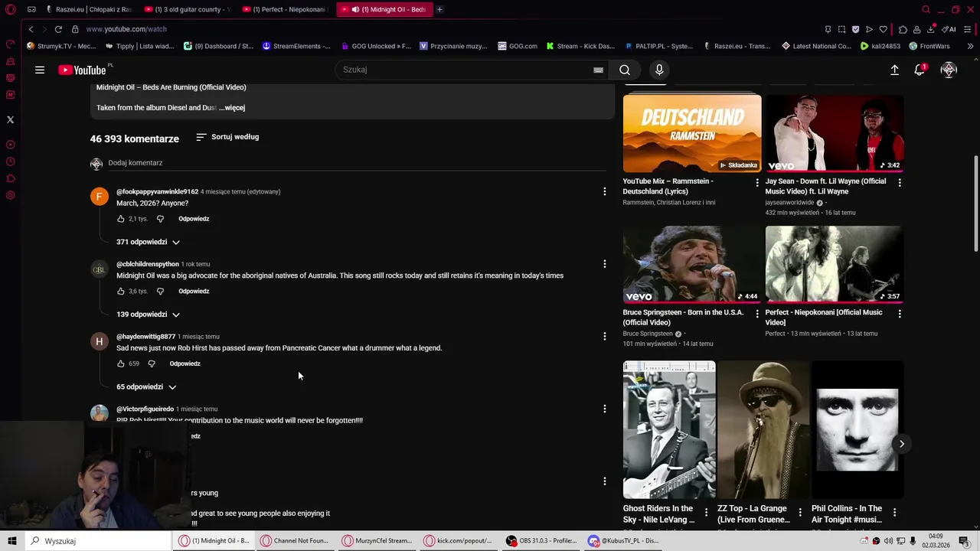
Task: Expand 139 odpowiedzi replies
Action: [148, 315]
